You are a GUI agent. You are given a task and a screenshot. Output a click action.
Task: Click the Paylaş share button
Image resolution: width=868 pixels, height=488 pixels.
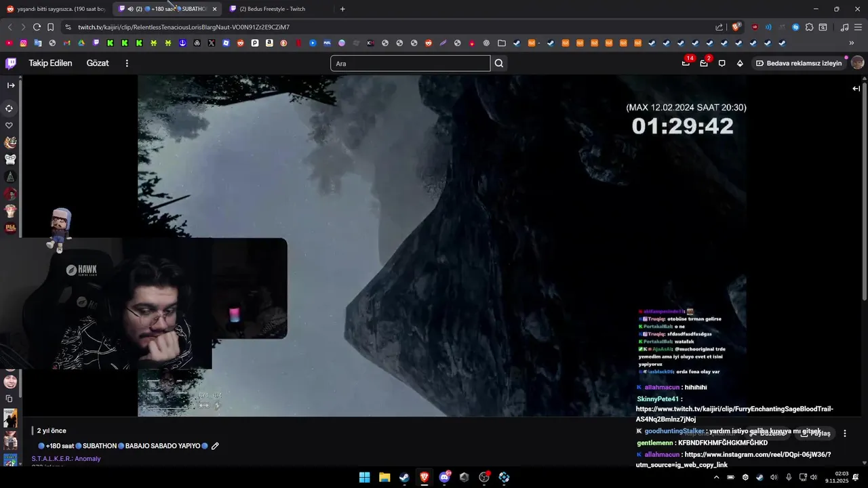tap(815, 433)
